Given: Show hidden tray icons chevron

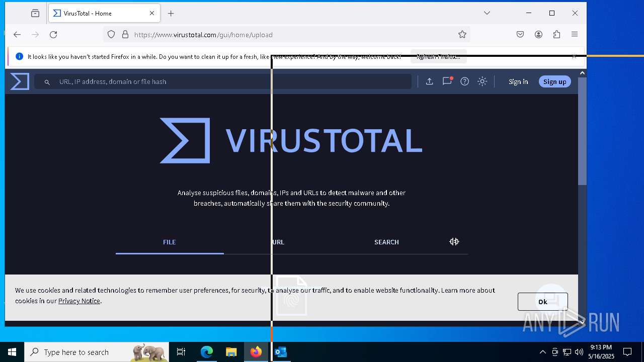Looking at the screenshot, I should click(x=542, y=352).
